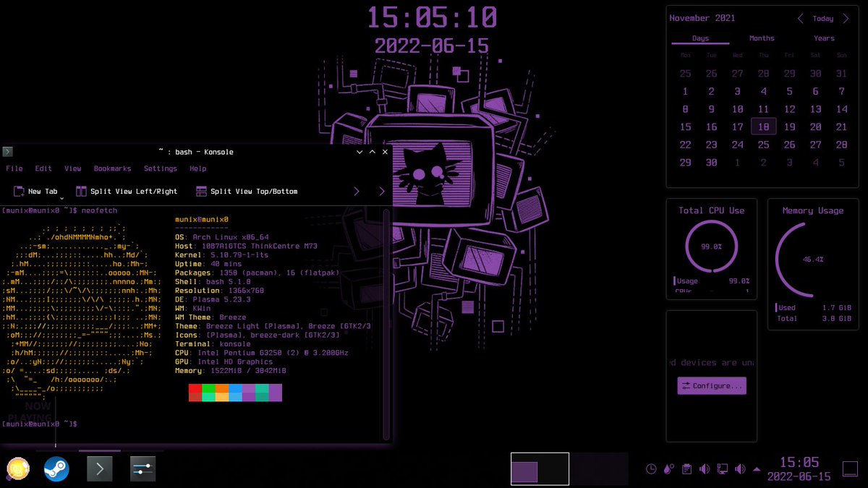Go to previous month in calendar
This screenshot has height=488, width=868.
tap(800, 19)
